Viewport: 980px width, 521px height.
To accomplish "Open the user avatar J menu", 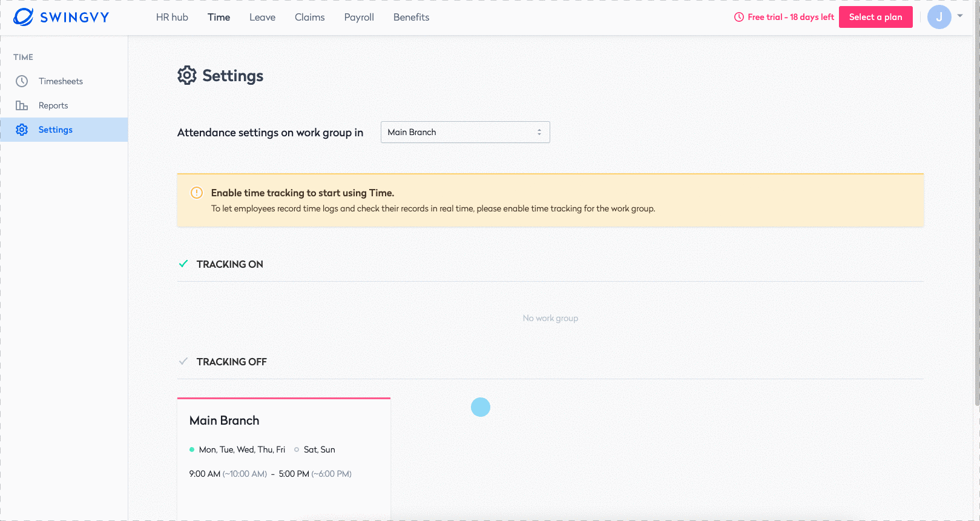I will point(939,17).
